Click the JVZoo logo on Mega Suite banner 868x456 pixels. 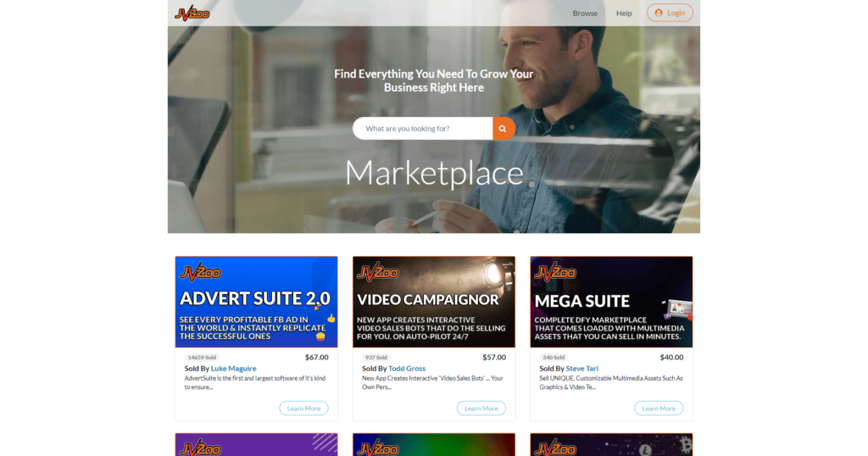click(x=555, y=272)
